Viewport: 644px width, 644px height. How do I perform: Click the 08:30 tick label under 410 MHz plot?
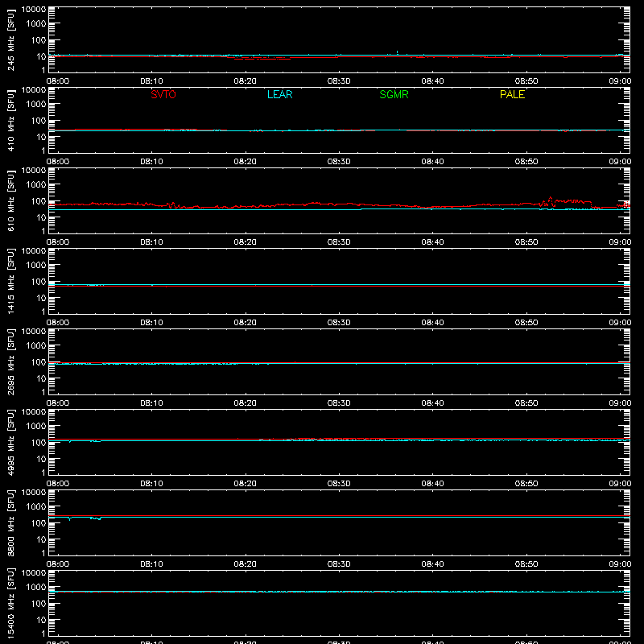339,162
